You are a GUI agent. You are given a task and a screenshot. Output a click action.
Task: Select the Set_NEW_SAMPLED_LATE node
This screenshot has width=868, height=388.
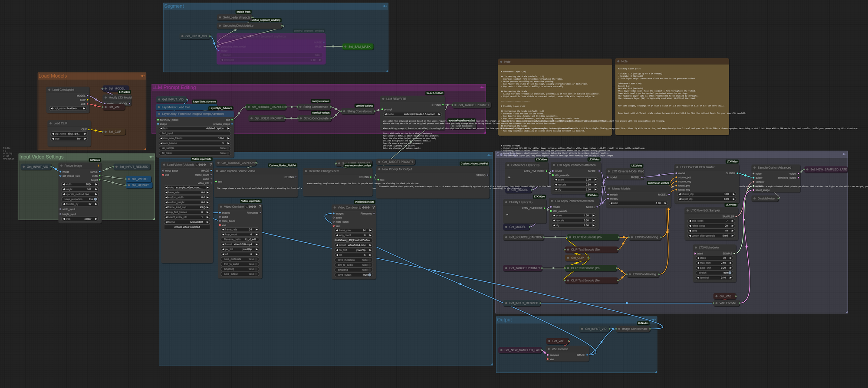pyautogui.click(x=826, y=170)
